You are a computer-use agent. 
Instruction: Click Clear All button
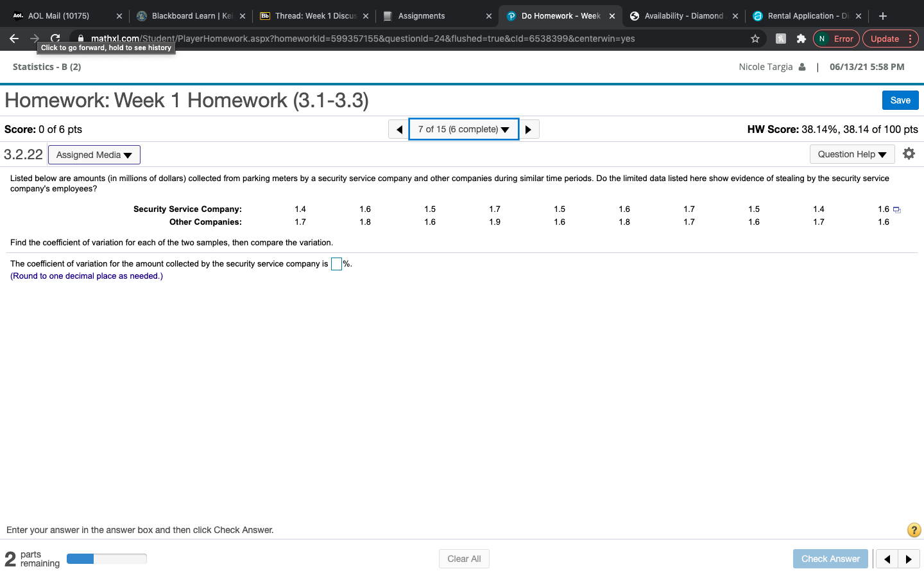[464, 559]
